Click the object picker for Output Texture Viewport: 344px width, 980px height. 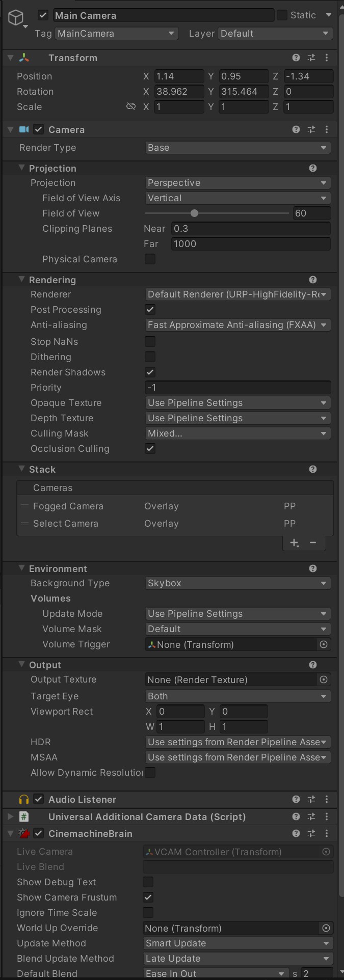pyautogui.click(x=323, y=679)
